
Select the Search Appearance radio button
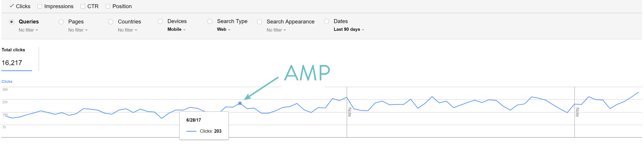259,22
